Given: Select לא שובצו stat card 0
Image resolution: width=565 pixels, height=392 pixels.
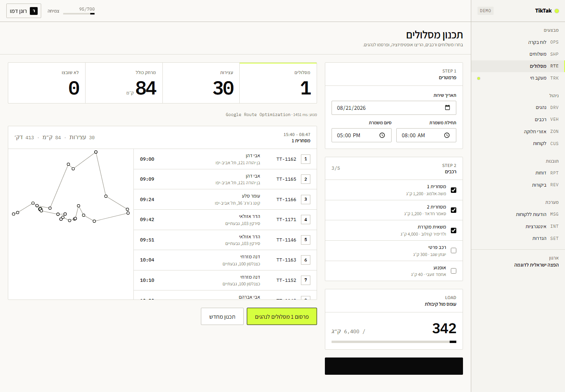Looking at the screenshot, I should coord(47,83).
